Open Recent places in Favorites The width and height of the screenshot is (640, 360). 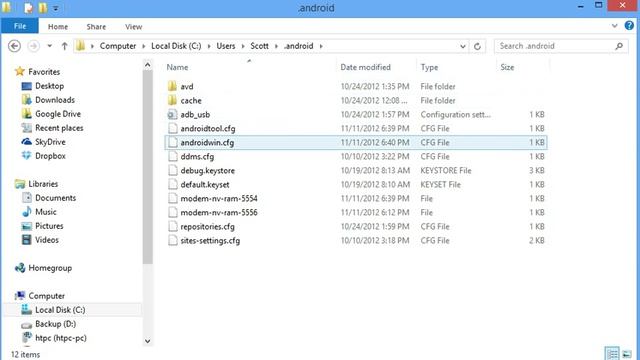coord(59,128)
